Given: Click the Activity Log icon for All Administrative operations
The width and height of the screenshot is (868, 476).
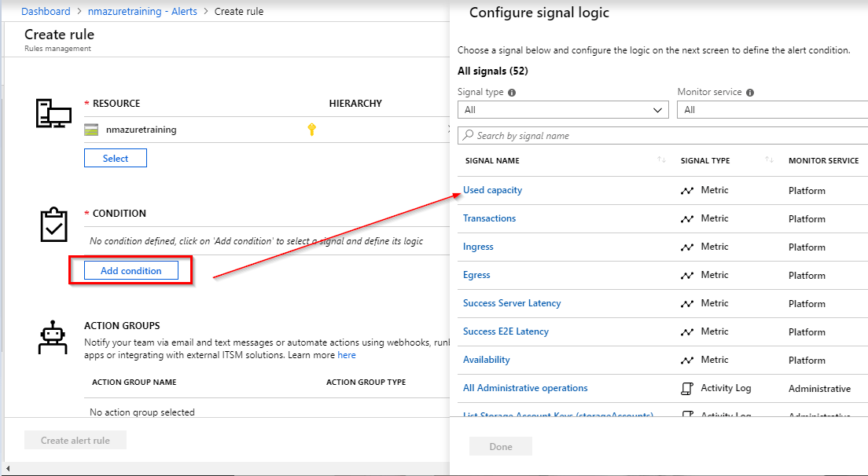Looking at the screenshot, I should click(x=687, y=388).
